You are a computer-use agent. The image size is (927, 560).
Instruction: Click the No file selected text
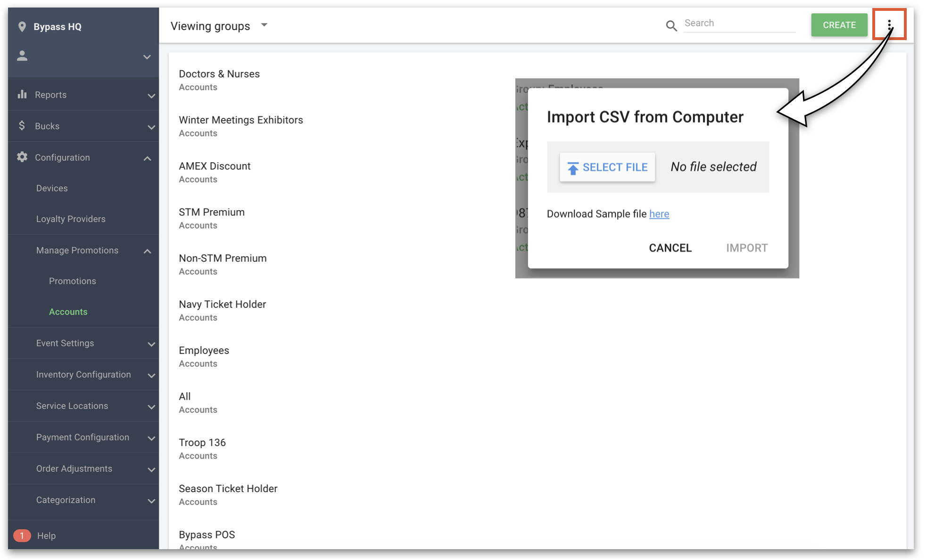coord(713,167)
